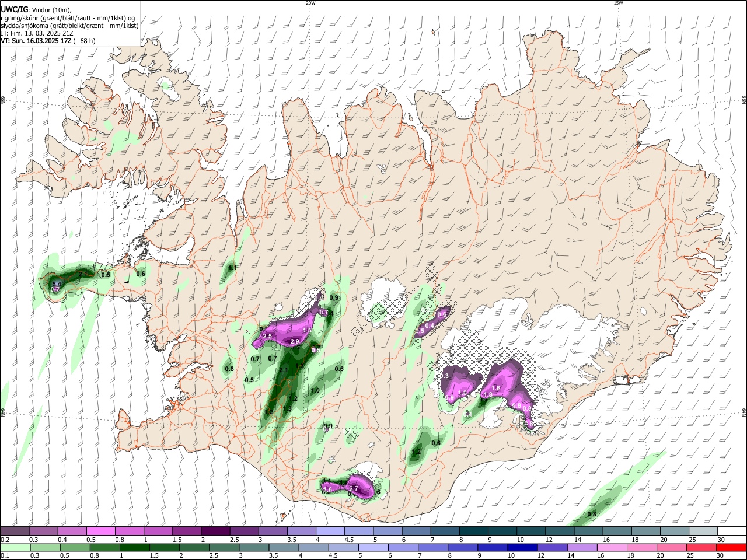Click the '20W' longitude label at top

click(310, 3)
